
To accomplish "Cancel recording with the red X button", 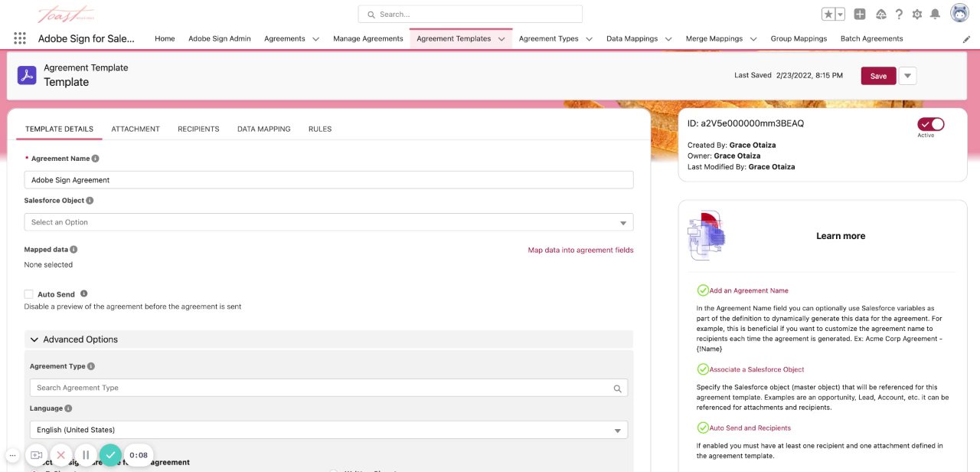I will [x=61, y=455].
